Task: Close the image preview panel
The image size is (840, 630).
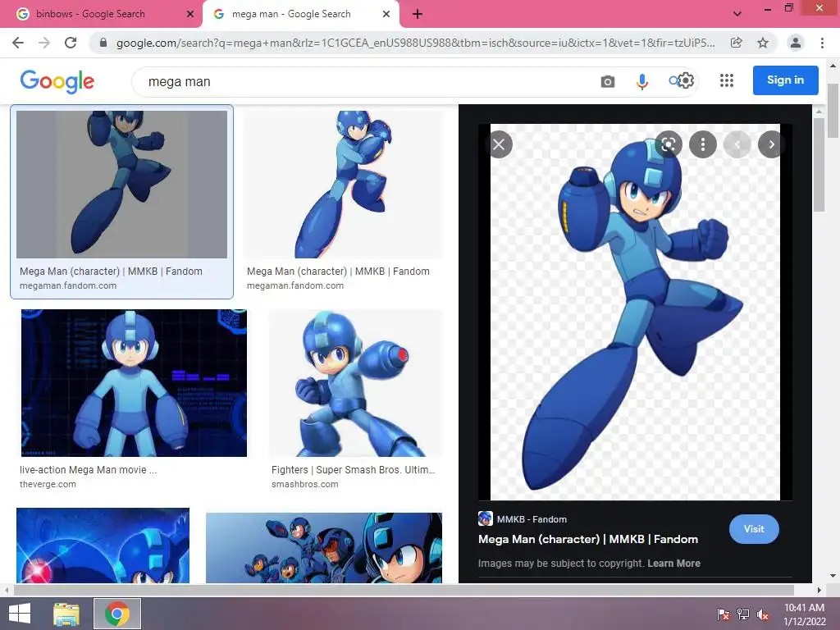Action: (499, 144)
